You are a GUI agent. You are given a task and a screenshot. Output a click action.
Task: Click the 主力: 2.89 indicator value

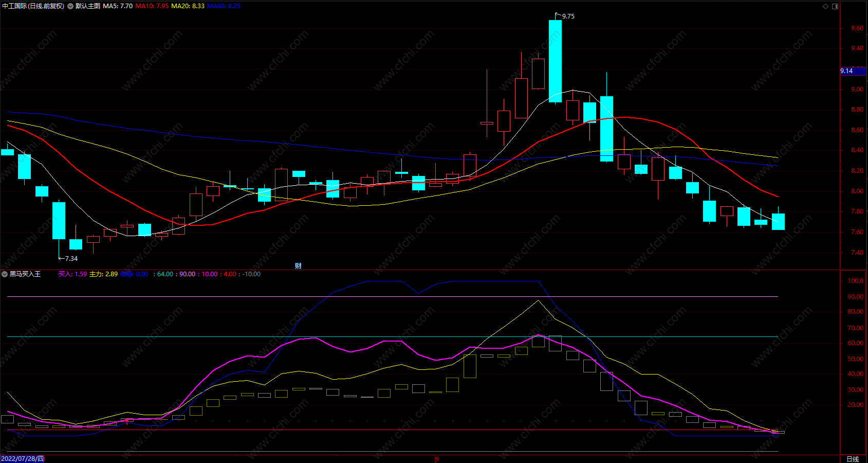(x=103, y=274)
